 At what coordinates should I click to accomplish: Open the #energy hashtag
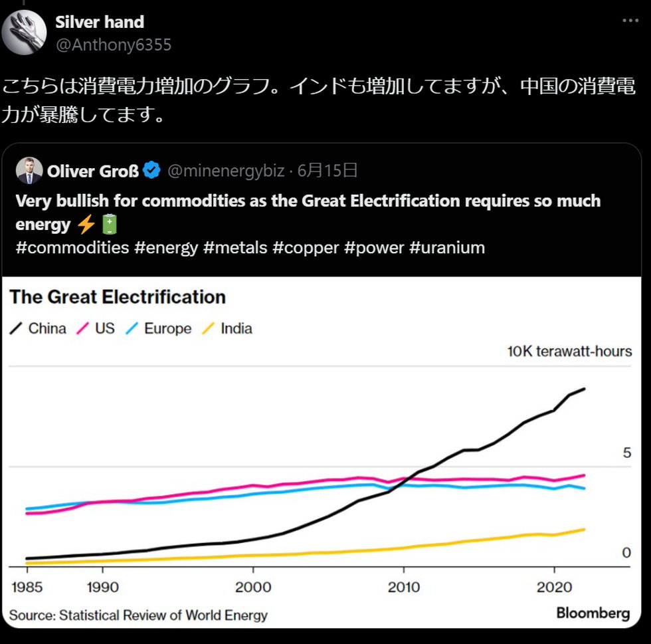click(x=165, y=248)
